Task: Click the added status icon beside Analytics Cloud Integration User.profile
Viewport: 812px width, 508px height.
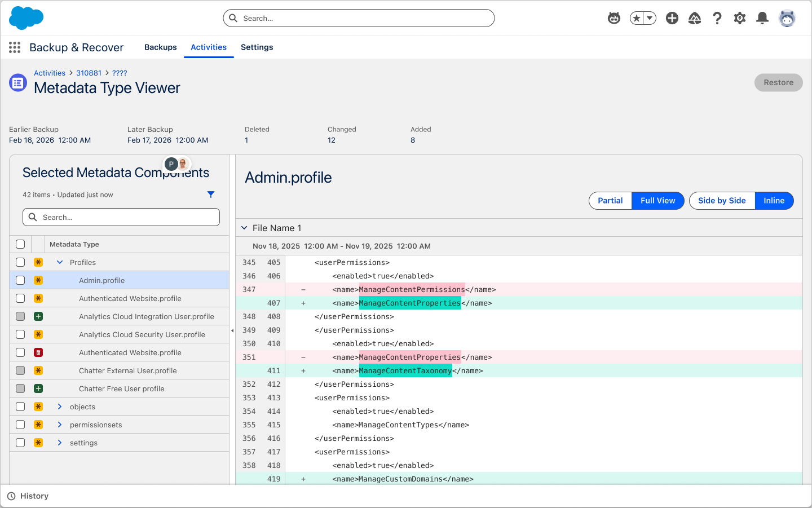Action: [38, 316]
